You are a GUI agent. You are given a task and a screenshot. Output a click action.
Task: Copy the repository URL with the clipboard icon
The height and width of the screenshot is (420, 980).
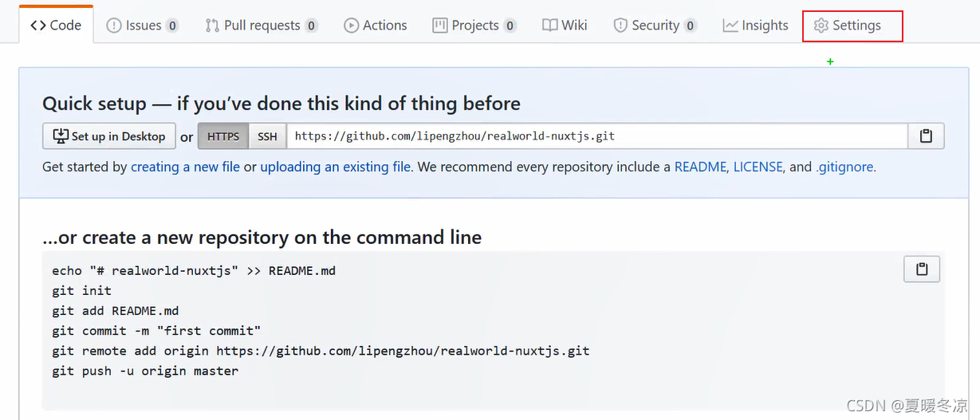pyautogui.click(x=926, y=136)
